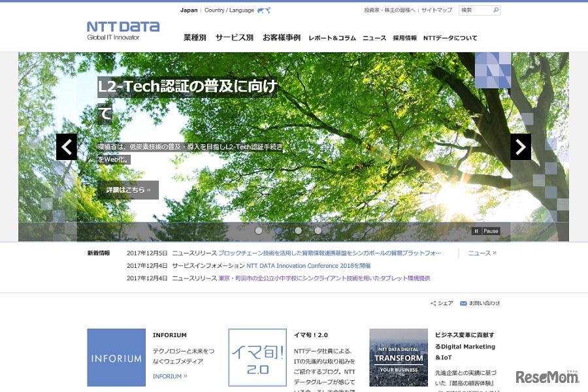Click the ニュース » link beside news list
The width and height of the screenshot is (588, 392).
(x=482, y=253)
